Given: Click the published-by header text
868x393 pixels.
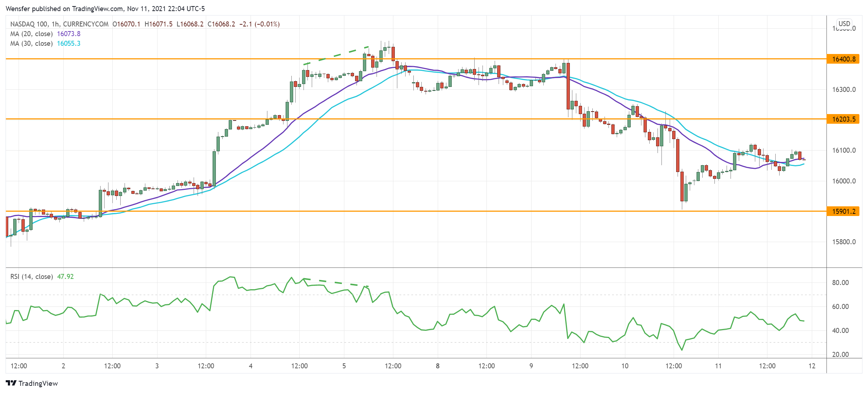Looking at the screenshot, I should [x=105, y=9].
